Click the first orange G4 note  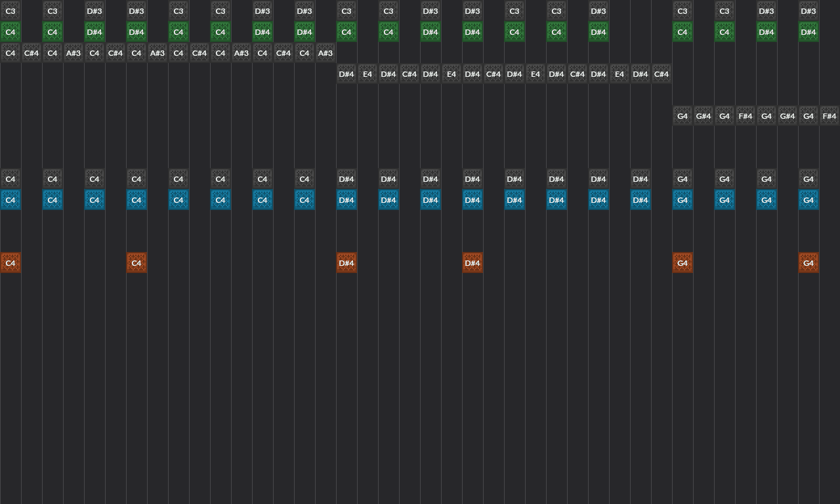tap(682, 262)
